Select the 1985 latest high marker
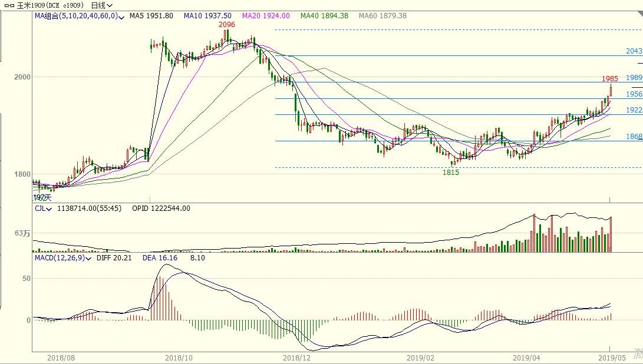The image size is (643, 364). click(x=609, y=78)
